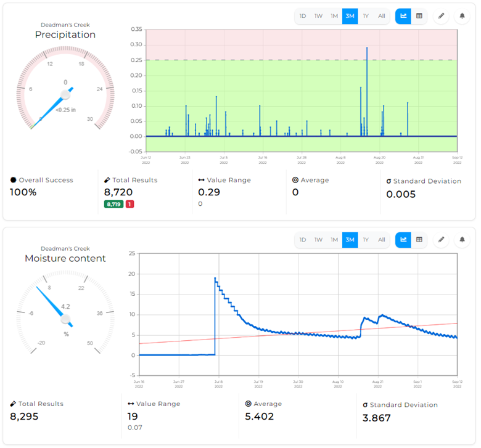Select 1D range on Moisture content chart
Image resolution: width=481 pixels, height=448 pixels.
click(x=302, y=240)
